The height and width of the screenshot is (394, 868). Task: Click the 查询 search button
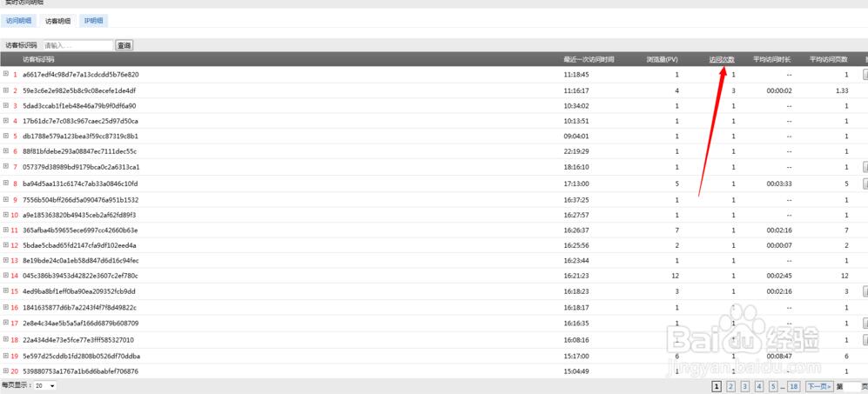[x=124, y=45]
